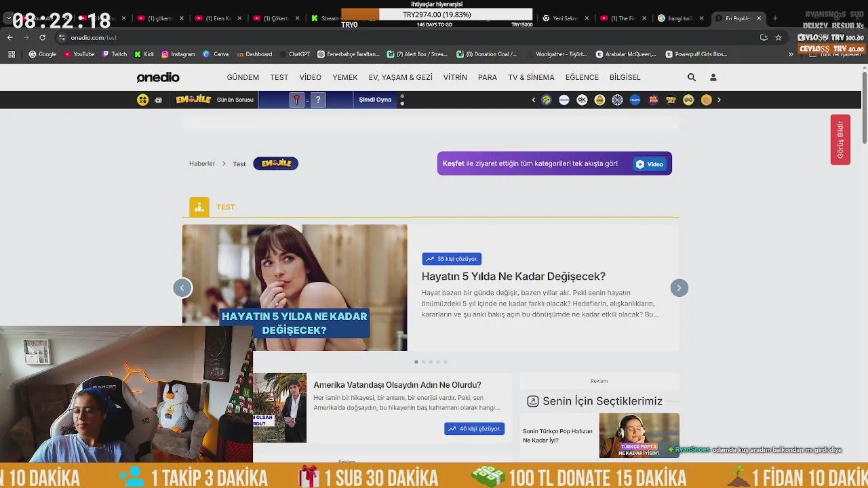Screen dimensions: 868x488
Task: Click the address bar showing onedio.com/test
Action: (x=407, y=37)
